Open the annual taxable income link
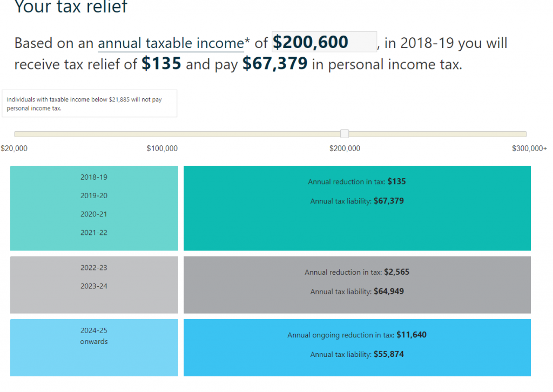The image size is (553, 392). (x=171, y=43)
